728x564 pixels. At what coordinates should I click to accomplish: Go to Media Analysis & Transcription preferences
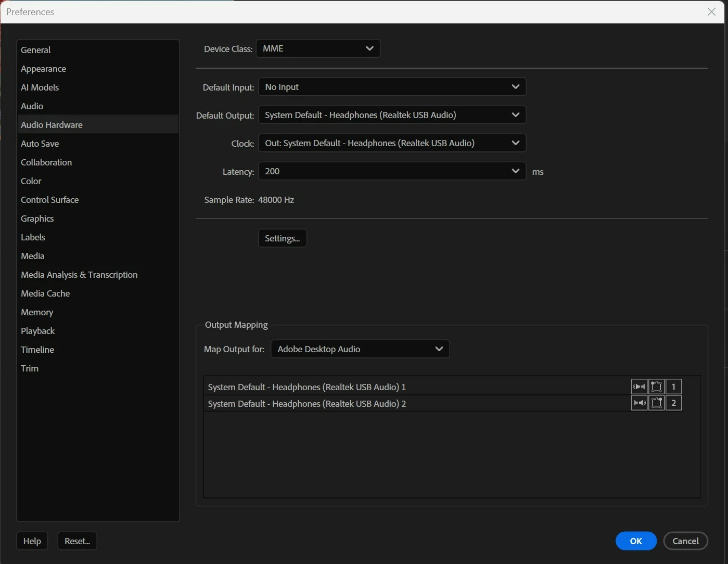click(98, 275)
